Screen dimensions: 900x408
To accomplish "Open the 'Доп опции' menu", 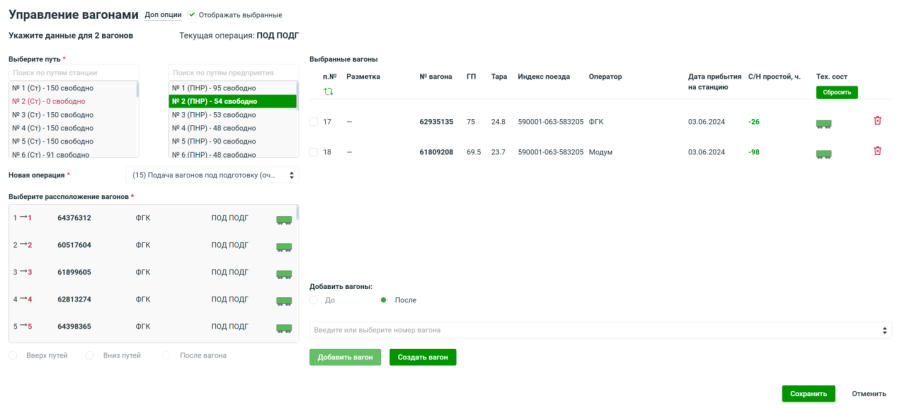I will click(x=164, y=15).
